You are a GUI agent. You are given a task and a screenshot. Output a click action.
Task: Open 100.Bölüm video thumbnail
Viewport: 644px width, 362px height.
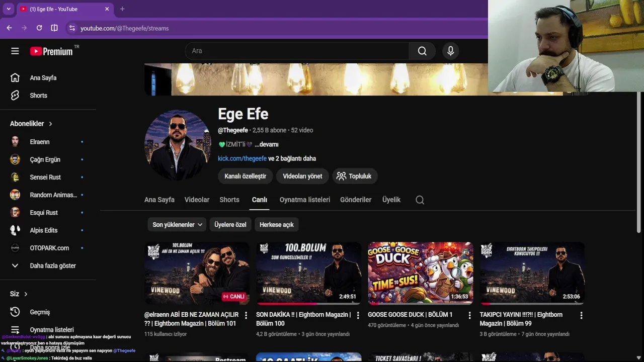[x=308, y=273]
